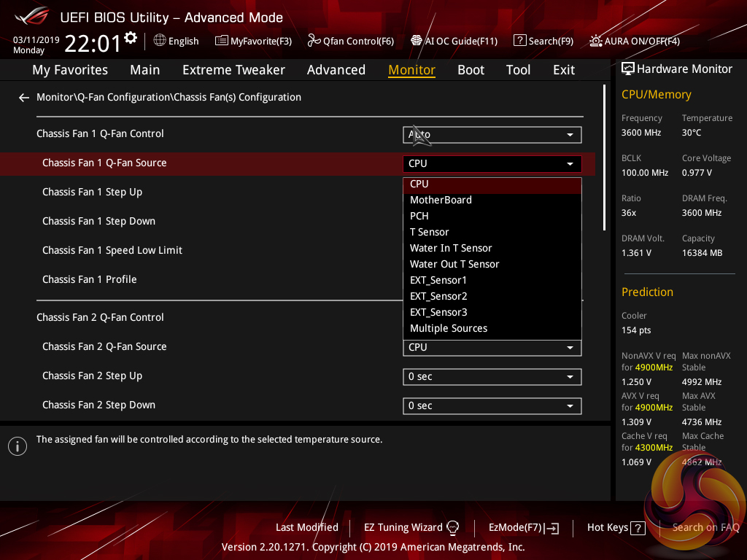
Task: Click the ROG logo
Action: 31,16
